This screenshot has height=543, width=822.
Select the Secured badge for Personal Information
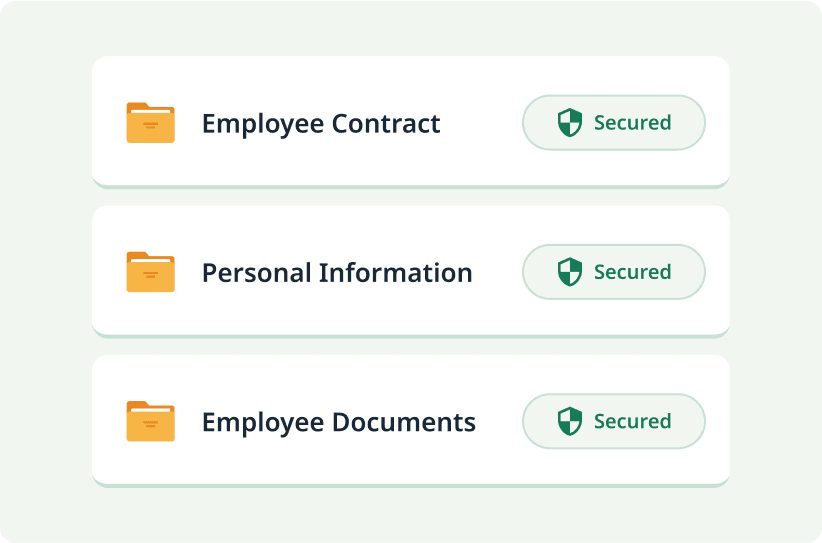614,272
